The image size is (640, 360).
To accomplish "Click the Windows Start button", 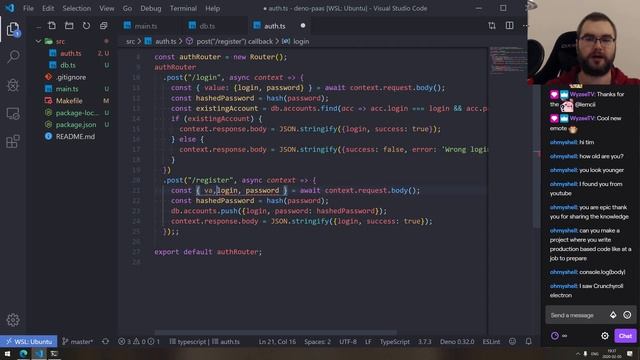I will coord(7,353).
